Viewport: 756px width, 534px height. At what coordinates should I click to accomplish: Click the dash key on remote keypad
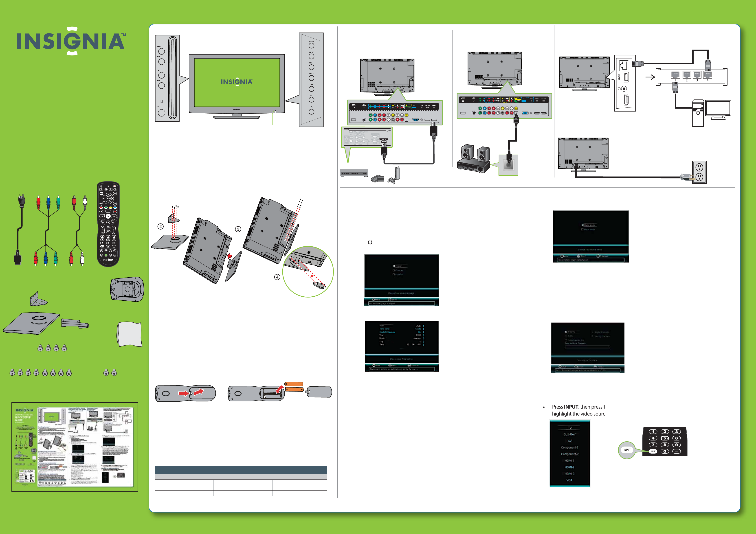(x=677, y=451)
